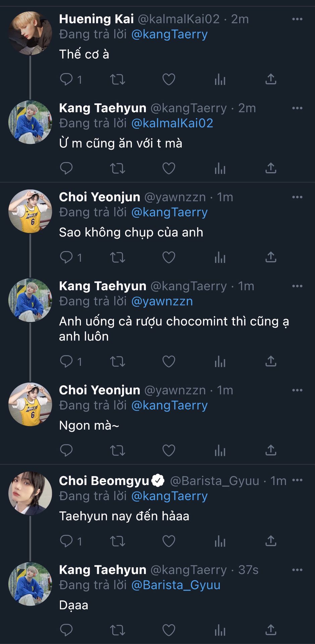Reply to Huening Kai's "Thế cơ à" tweet
315x644 pixels.
(x=66, y=79)
